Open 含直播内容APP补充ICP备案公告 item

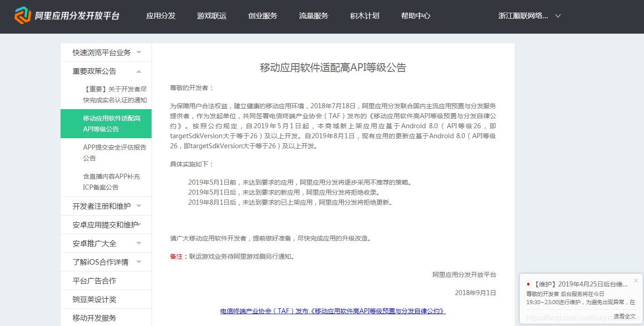(x=112, y=182)
